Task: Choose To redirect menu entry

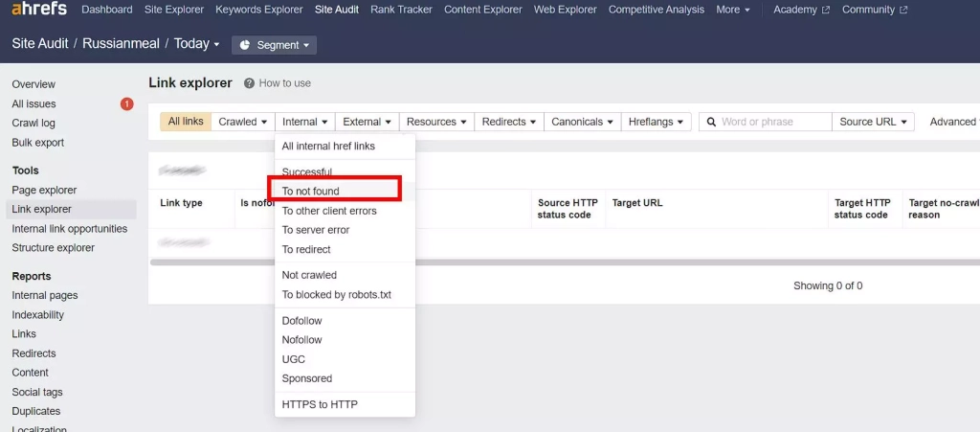Action: [x=345, y=249]
